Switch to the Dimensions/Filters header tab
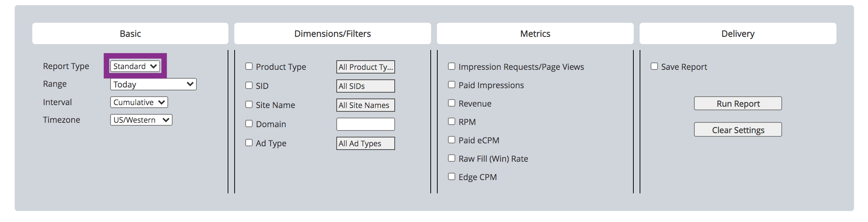The width and height of the screenshot is (868, 222). (333, 33)
